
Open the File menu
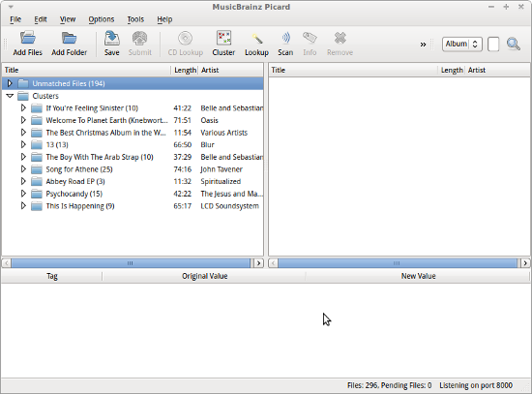pos(15,19)
